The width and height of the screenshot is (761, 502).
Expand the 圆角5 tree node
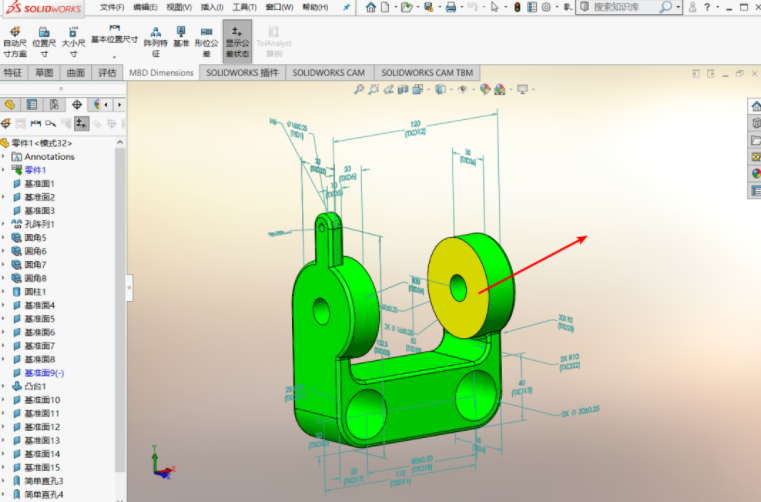click(x=3, y=237)
